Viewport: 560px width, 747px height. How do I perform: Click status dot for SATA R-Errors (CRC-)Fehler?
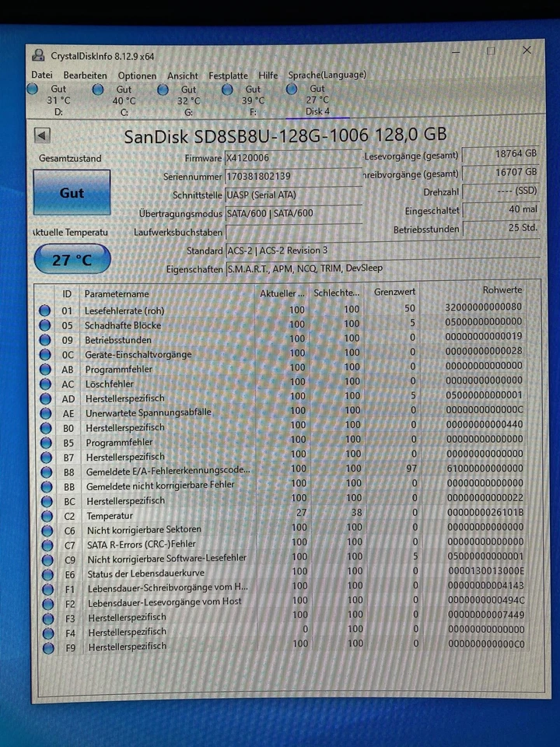pyautogui.click(x=47, y=545)
